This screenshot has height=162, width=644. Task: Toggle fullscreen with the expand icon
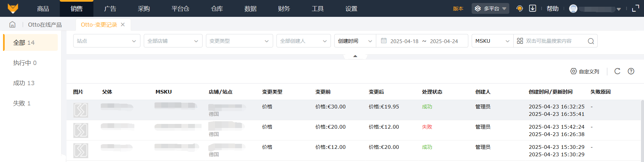coord(635,8)
